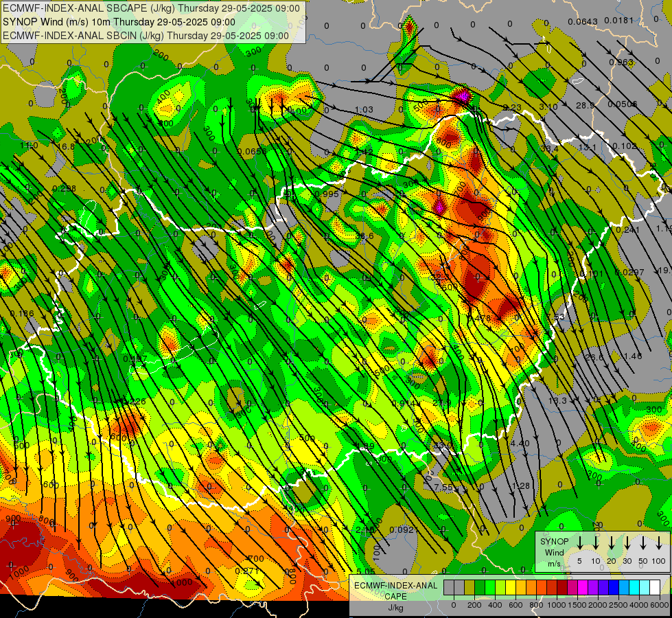Click the map value 1.46
Image resolution: width=672 pixels, height=618 pixels.
coord(633,356)
